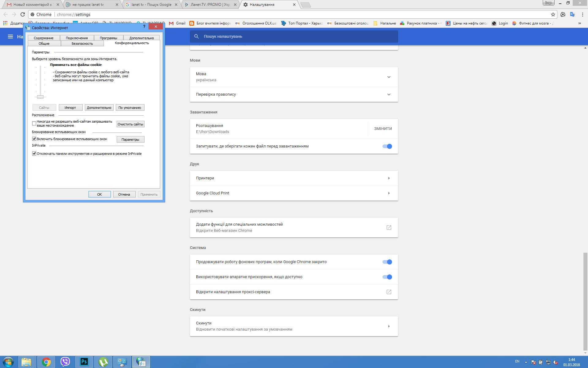The width and height of the screenshot is (588, 368).
Task: Switch to the Подключения tab
Action: tap(77, 38)
